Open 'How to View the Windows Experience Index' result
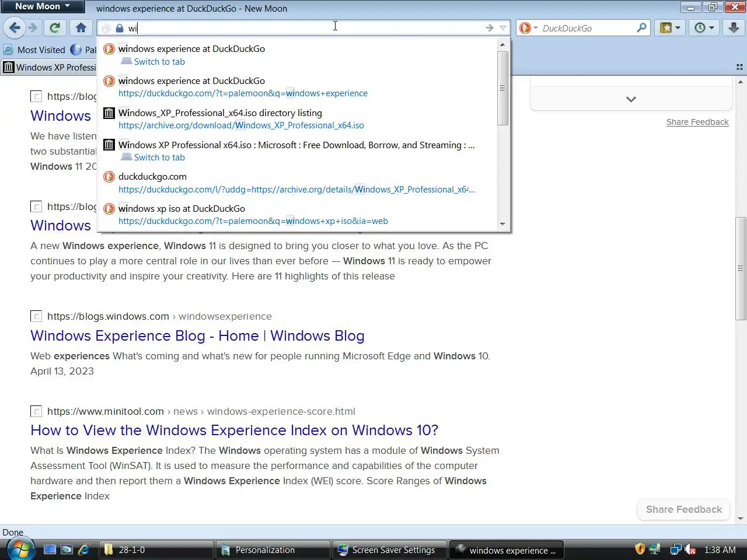 [x=234, y=430]
